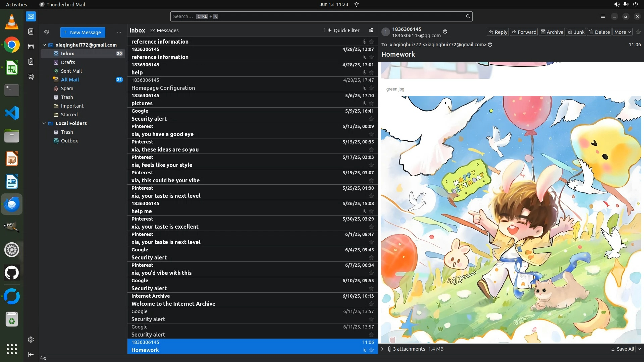Open the More actions dropdown
This screenshot has width=644, height=362.
(623, 32)
